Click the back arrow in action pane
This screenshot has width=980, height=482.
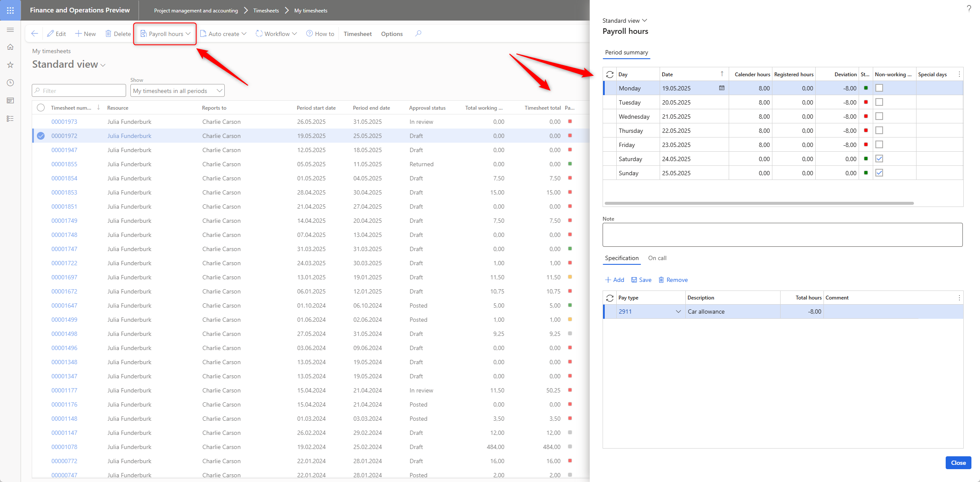[35, 34]
